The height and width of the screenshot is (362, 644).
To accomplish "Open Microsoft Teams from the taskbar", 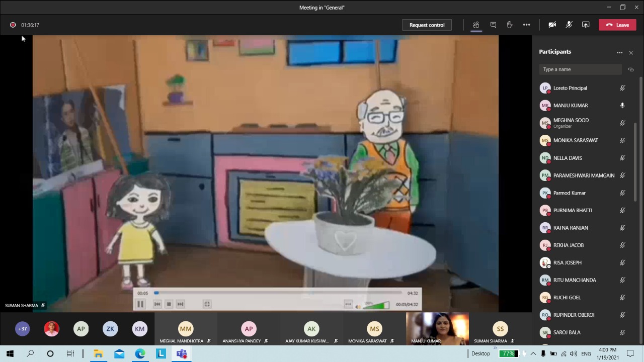I will 182,353.
